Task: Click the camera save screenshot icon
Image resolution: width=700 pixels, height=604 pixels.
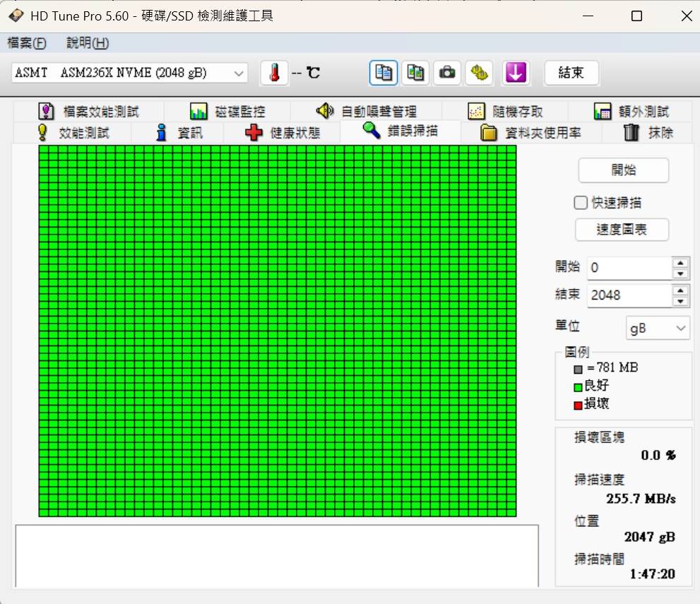Action: click(x=447, y=73)
